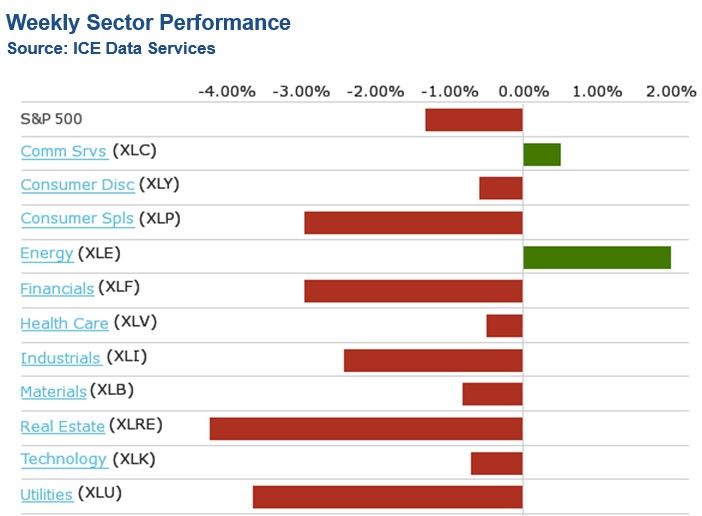Click the Utilities sector link

pyautogui.click(x=46, y=494)
